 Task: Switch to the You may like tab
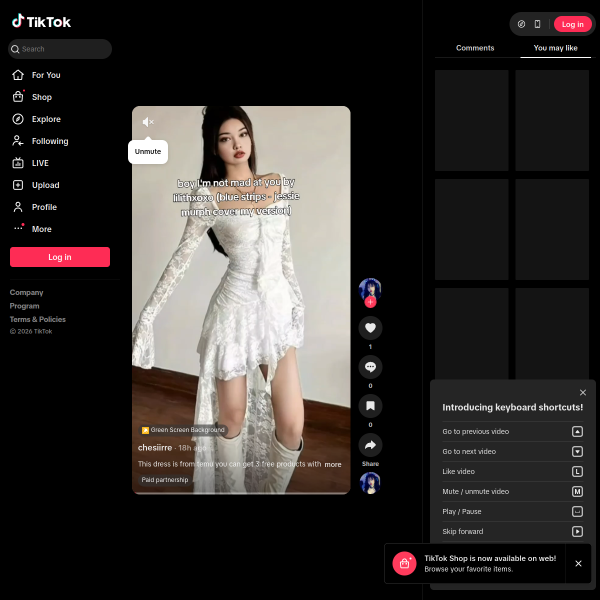click(555, 48)
